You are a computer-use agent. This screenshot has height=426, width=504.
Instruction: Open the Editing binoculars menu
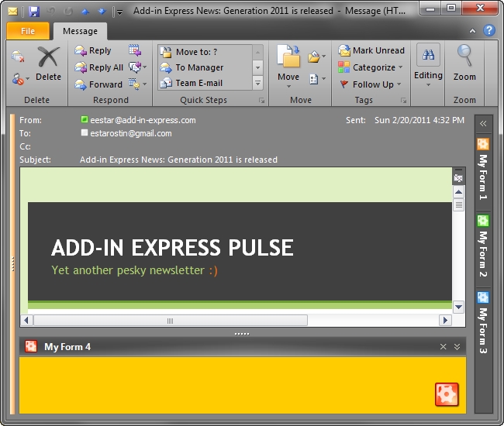click(428, 66)
